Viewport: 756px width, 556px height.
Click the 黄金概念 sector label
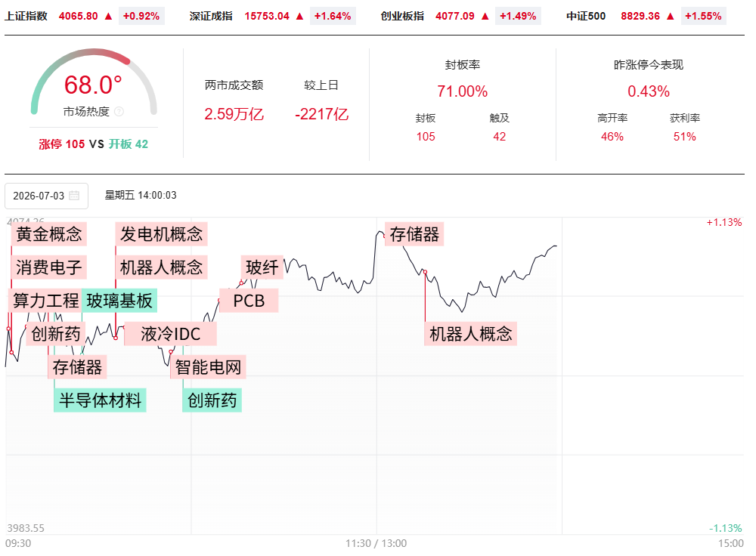pyautogui.click(x=48, y=234)
